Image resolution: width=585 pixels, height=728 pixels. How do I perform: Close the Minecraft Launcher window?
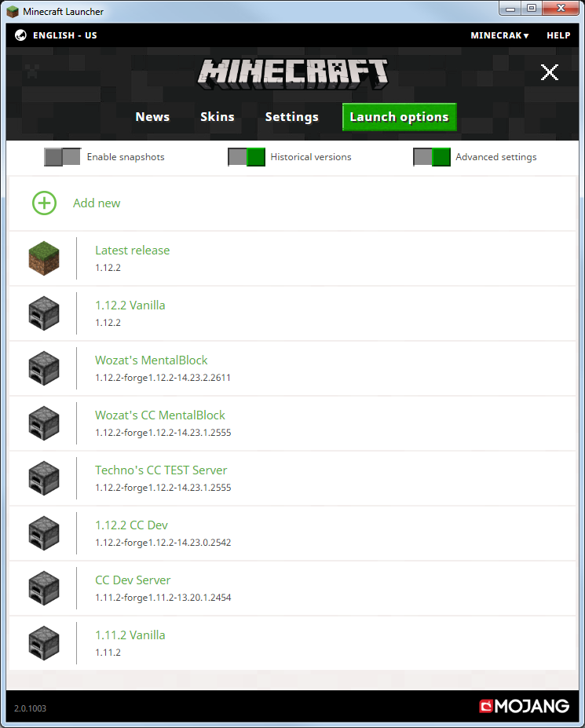pos(561,9)
